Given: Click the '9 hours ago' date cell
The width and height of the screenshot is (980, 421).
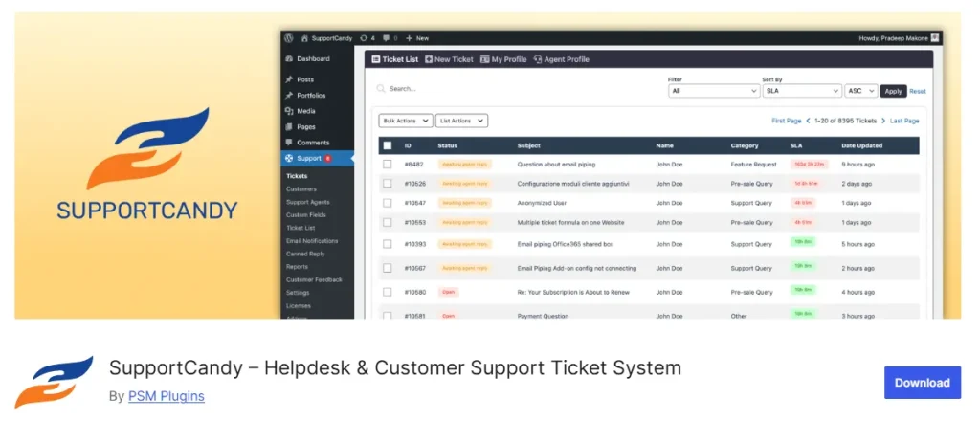Looking at the screenshot, I should click(858, 165).
